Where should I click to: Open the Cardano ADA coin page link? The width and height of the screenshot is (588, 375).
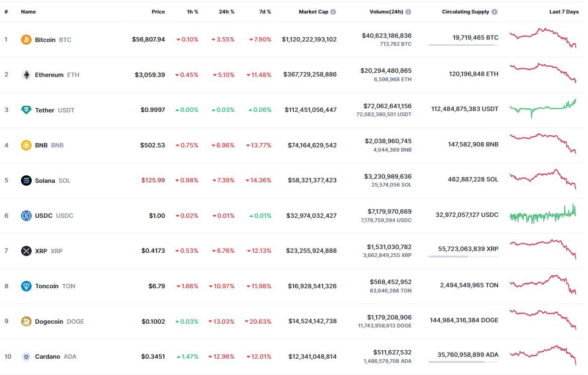[x=49, y=356]
